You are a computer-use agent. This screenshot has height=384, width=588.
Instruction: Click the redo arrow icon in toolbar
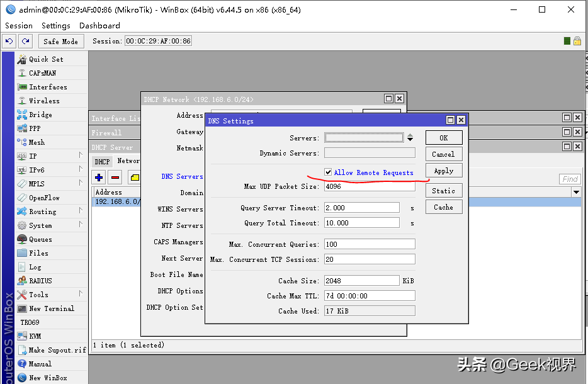(x=26, y=42)
